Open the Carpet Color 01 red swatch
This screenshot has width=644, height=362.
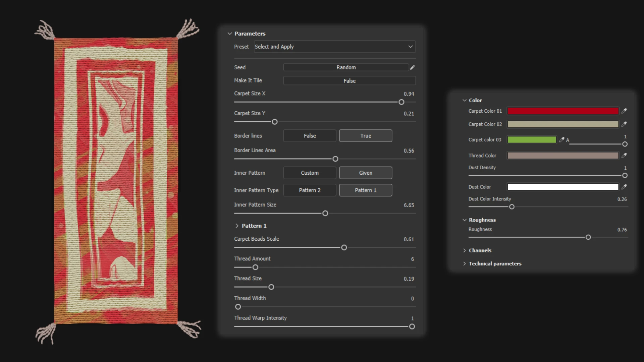[x=563, y=111]
